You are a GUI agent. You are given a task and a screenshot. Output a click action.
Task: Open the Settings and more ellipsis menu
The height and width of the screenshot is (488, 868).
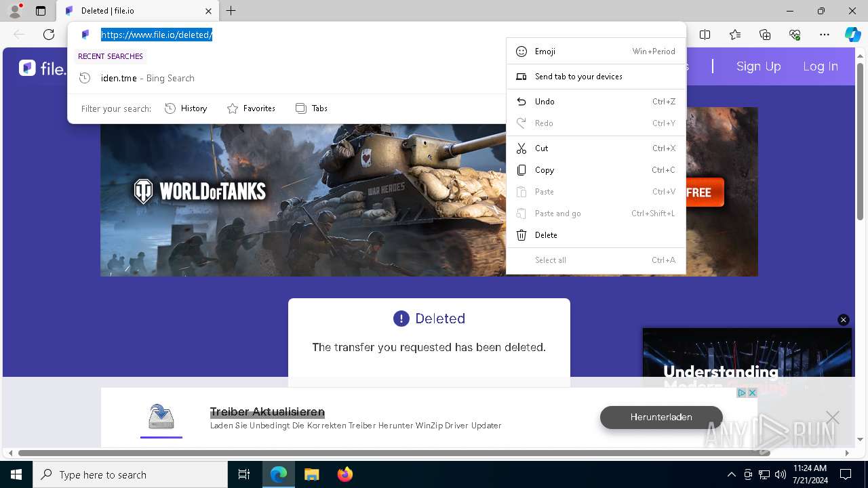(x=825, y=35)
